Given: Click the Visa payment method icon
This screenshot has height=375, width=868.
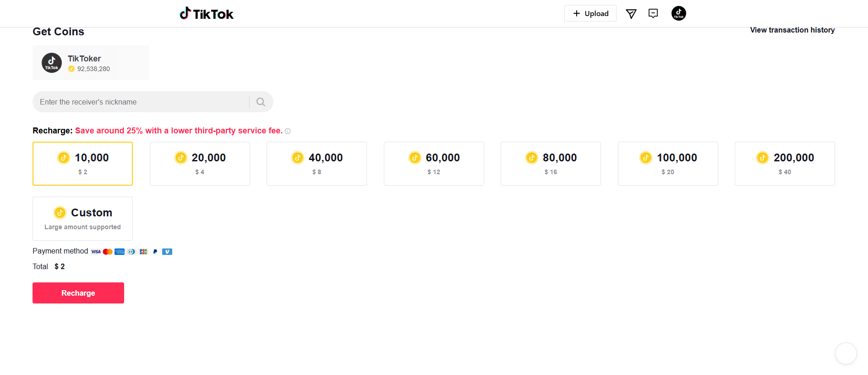Looking at the screenshot, I should (96, 252).
